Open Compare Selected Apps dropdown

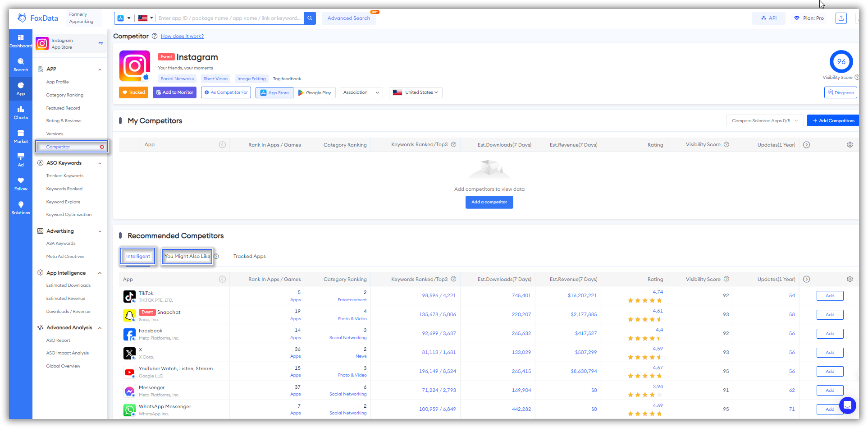[x=765, y=120]
